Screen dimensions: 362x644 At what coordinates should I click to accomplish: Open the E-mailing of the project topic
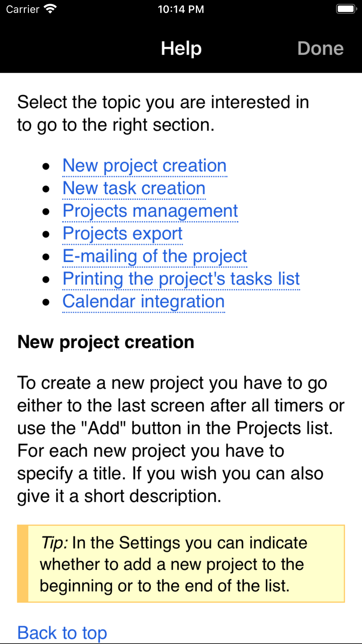155,256
